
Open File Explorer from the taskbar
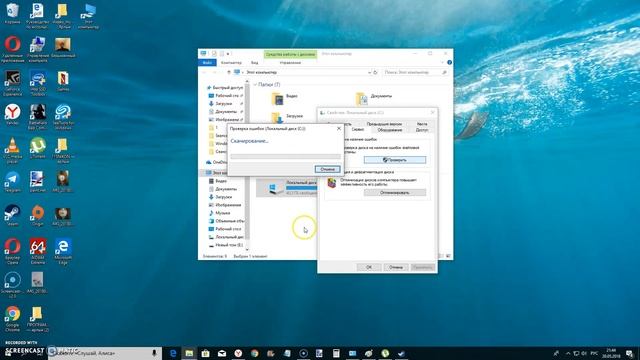click(189, 353)
